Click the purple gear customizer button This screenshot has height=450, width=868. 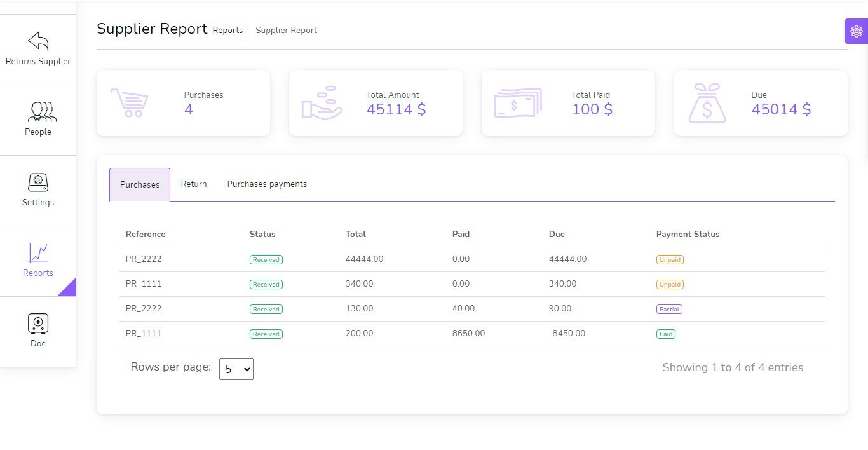coord(856,31)
